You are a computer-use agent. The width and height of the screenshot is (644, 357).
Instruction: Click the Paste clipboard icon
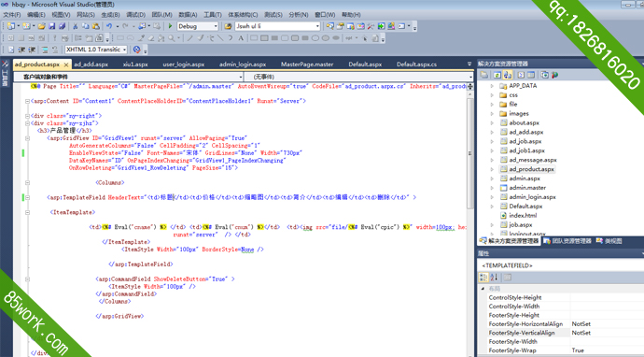pos(96,26)
